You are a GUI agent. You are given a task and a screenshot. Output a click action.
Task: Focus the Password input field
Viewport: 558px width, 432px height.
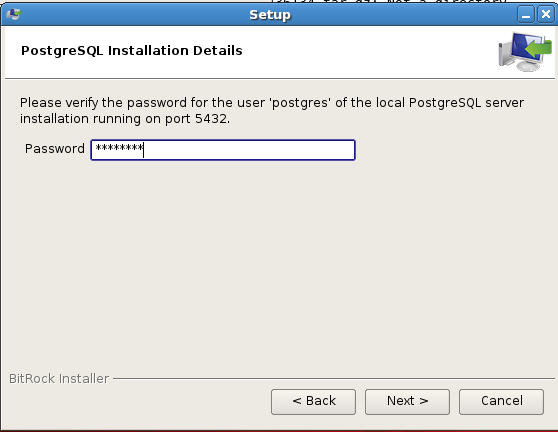point(223,150)
